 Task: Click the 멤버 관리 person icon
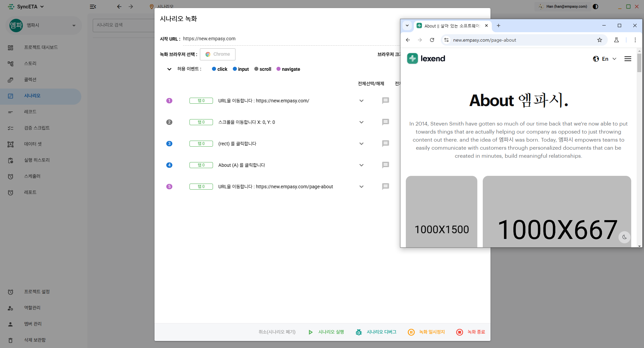point(10,324)
